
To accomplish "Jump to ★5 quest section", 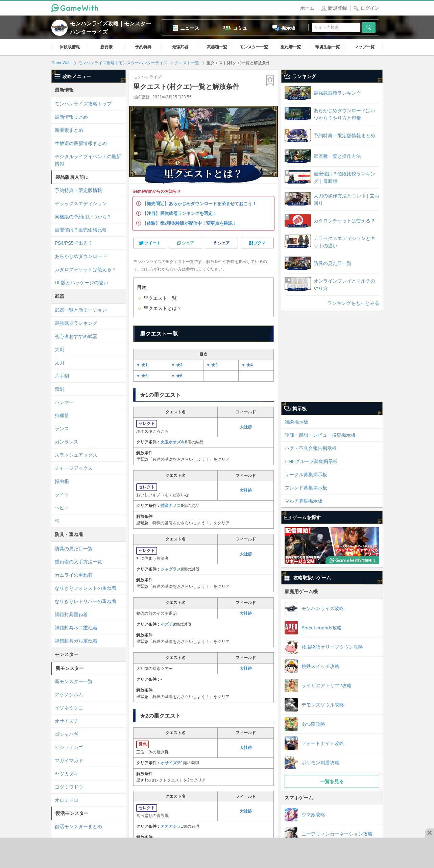I will coord(142,376).
